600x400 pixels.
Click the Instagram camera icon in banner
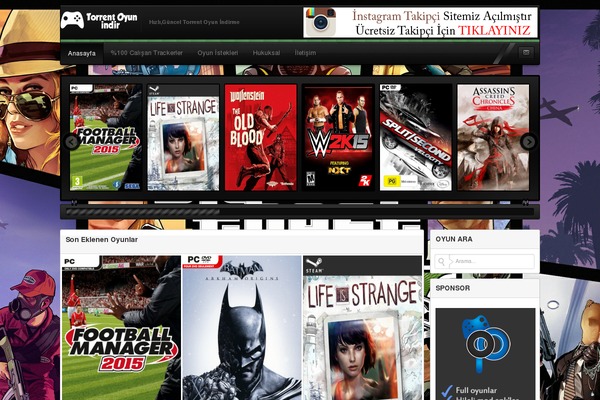click(x=320, y=22)
